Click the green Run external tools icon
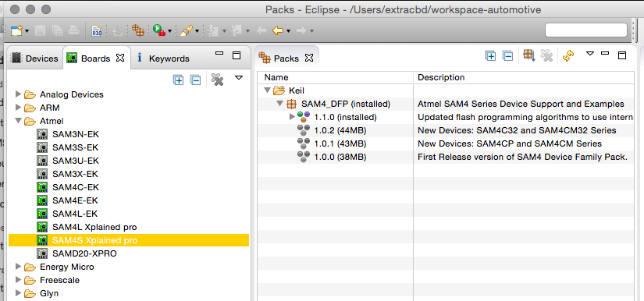The image size is (644, 301). (159, 30)
